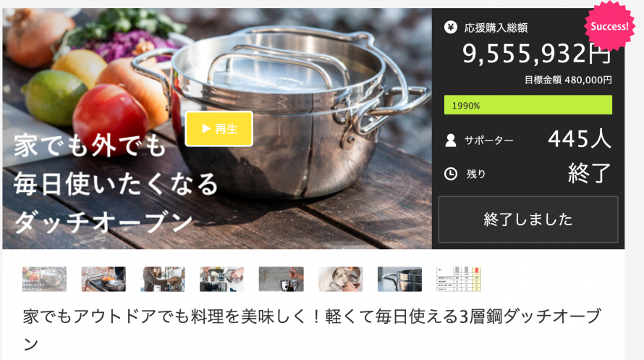Select the comparison table thumbnail
This screenshot has width=644, height=360.
tap(459, 279)
